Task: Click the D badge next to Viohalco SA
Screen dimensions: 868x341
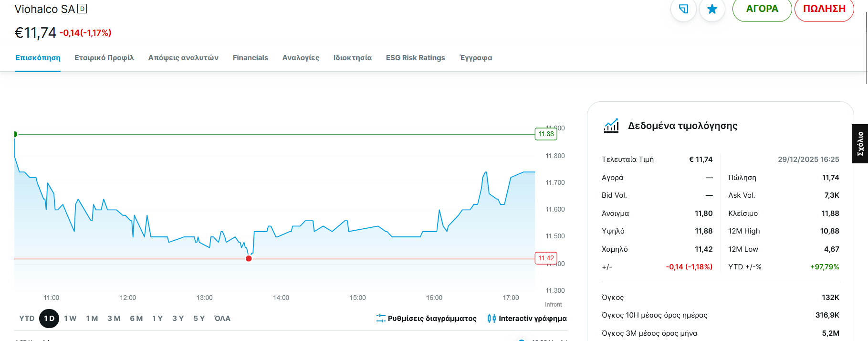Action: (82, 9)
